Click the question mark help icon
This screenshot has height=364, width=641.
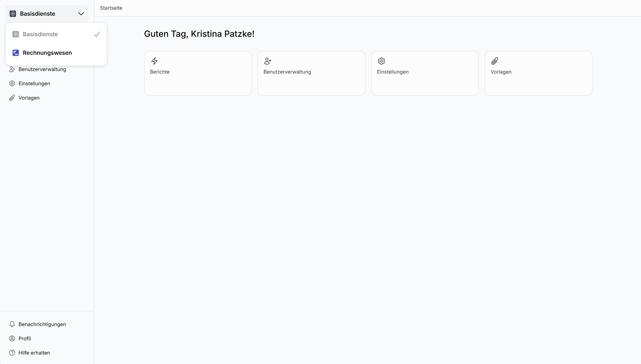(12, 353)
